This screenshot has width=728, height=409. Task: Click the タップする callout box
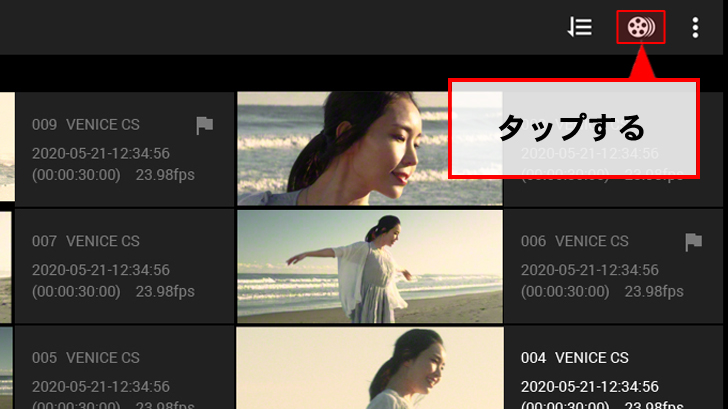pos(572,129)
